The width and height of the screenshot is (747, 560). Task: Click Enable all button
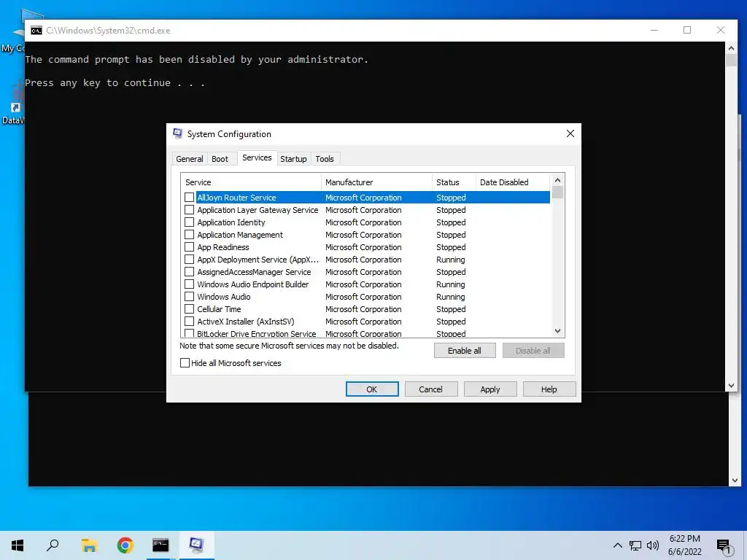tap(465, 351)
